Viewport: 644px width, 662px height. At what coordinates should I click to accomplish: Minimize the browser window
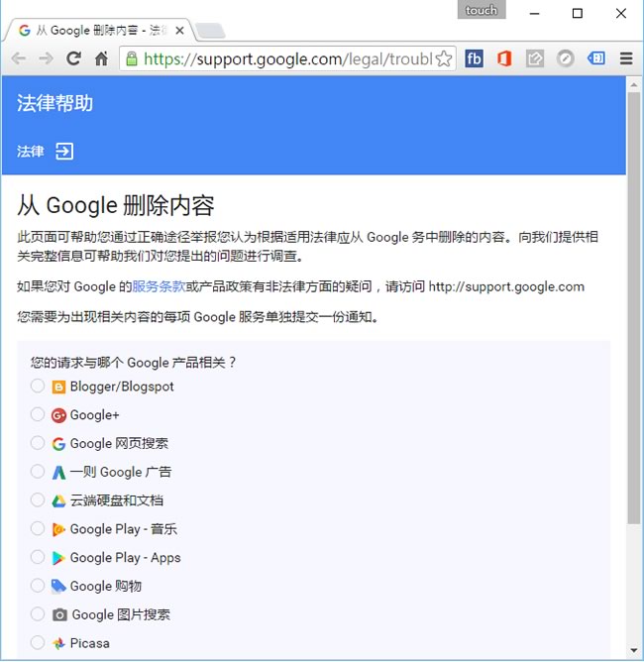coord(535,14)
